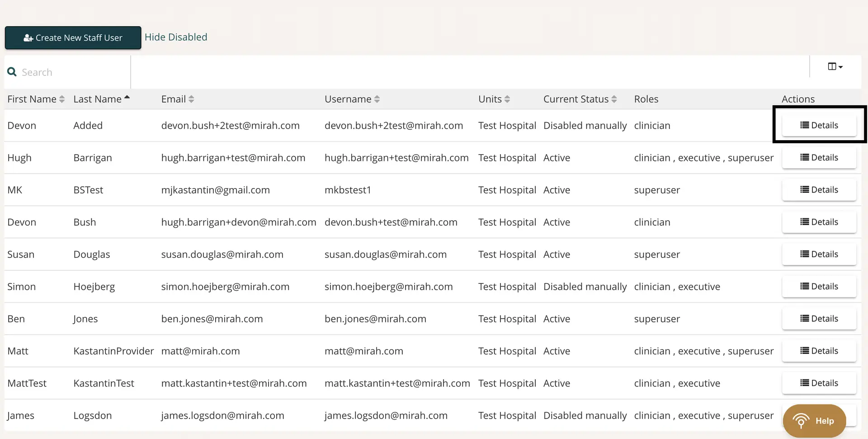Click the list icon inside Devon Added's Details button
Viewport: 868px width, 439px height.
pos(804,125)
